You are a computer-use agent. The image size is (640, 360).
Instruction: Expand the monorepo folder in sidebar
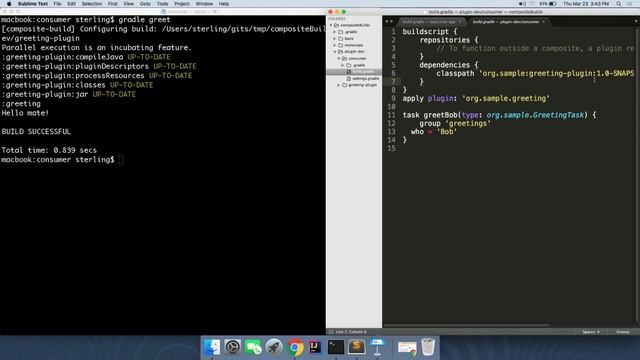(335, 45)
